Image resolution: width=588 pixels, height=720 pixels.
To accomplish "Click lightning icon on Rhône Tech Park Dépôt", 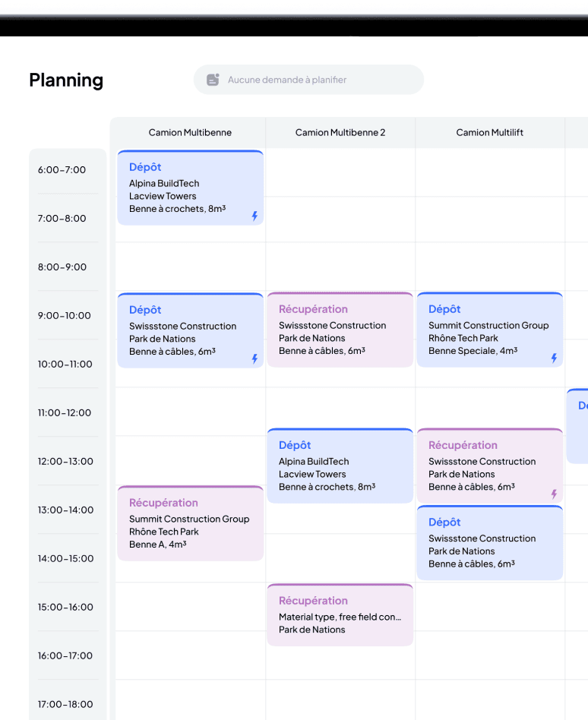I will point(554,358).
